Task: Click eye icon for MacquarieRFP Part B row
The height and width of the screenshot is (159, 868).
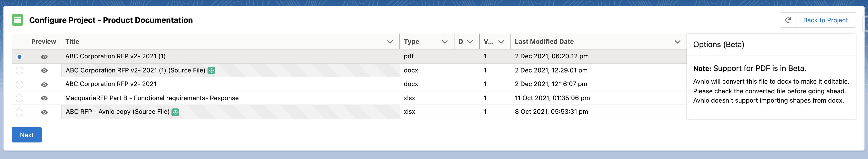Action: pyautogui.click(x=44, y=98)
